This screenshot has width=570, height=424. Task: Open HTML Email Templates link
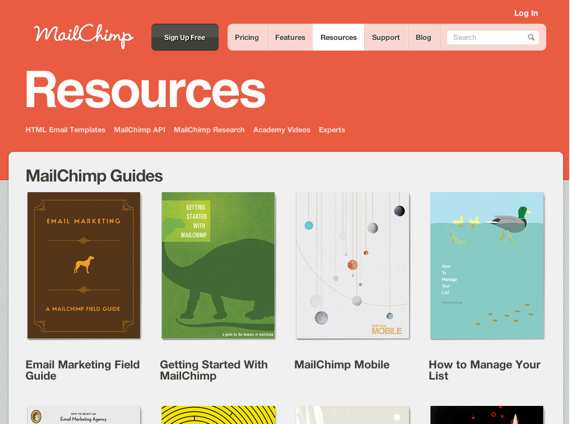(65, 130)
